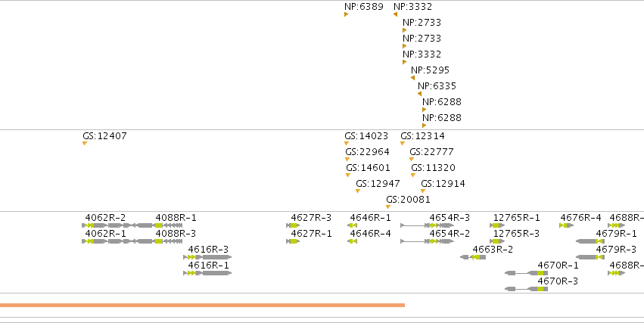The width and height of the screenshot is (644, 323).
Task: Select the NP:5295 triangle marker
Action: (412, 78)
